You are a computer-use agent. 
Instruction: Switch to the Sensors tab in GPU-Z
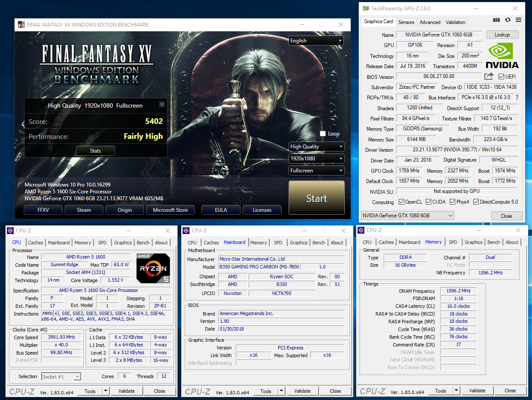pyautogui.click(x=406, y=22)
